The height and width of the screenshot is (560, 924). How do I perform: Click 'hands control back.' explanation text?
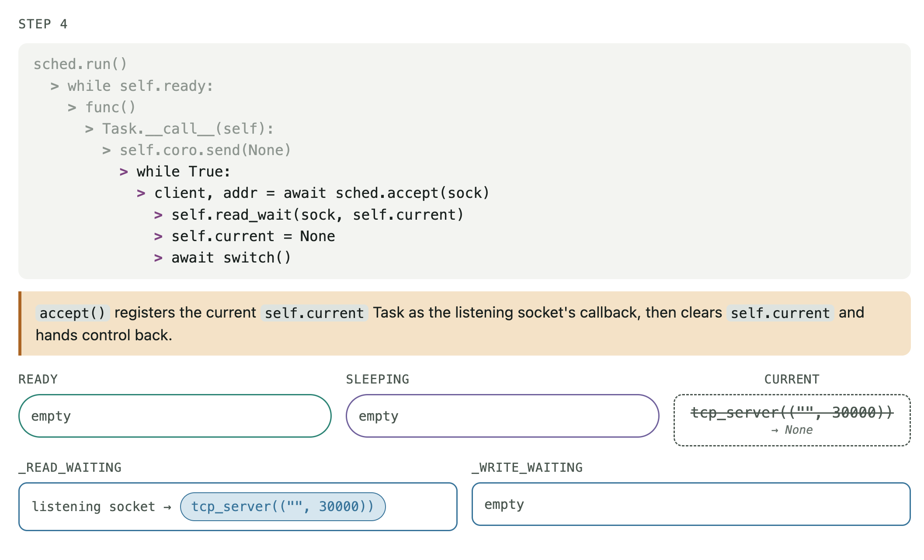click(104, 335)
